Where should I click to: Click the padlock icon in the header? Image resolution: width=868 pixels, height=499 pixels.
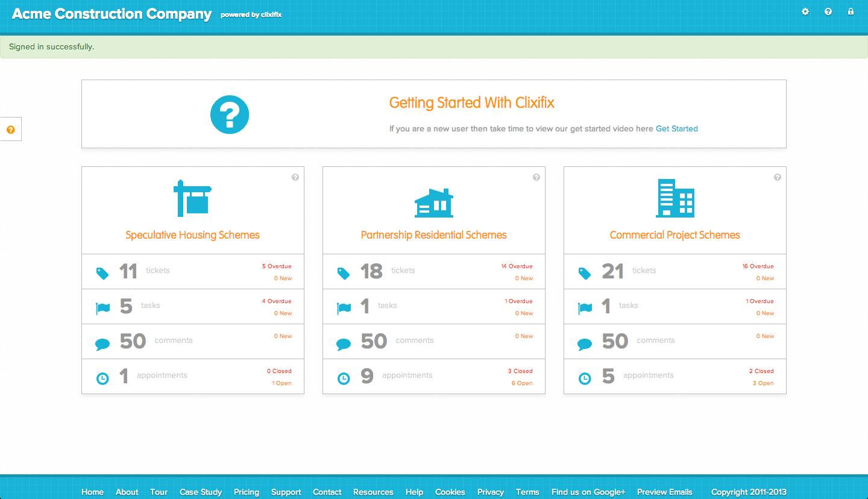coord(851,11)
